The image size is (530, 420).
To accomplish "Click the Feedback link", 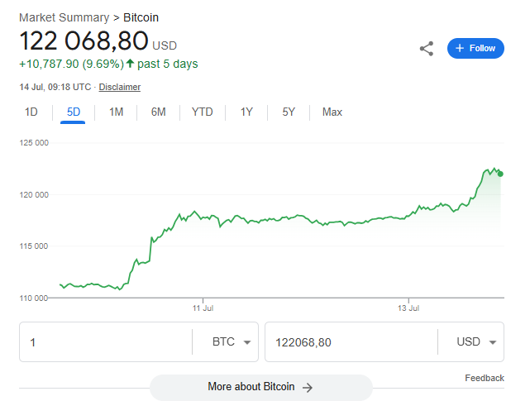I will pyautogui.click(x=484, y=378).
